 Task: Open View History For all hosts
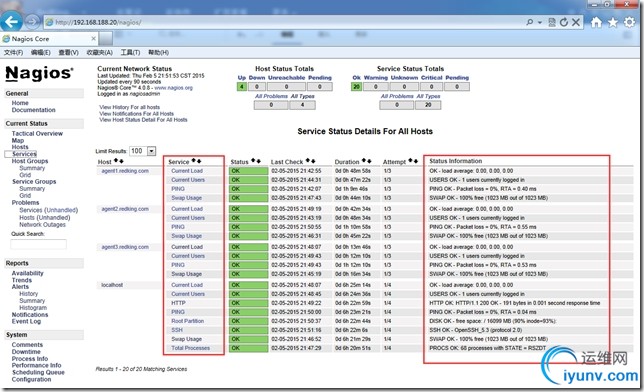pos(129,107)
